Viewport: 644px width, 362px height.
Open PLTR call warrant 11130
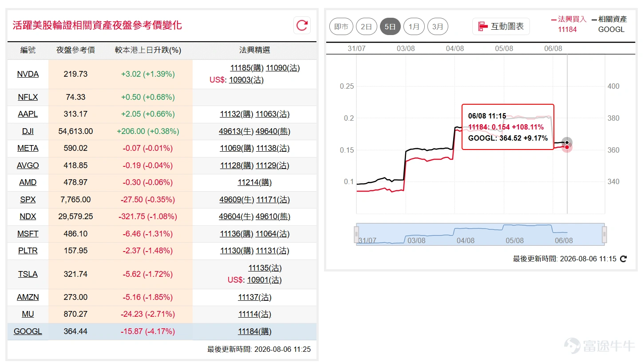coord(237,251)
